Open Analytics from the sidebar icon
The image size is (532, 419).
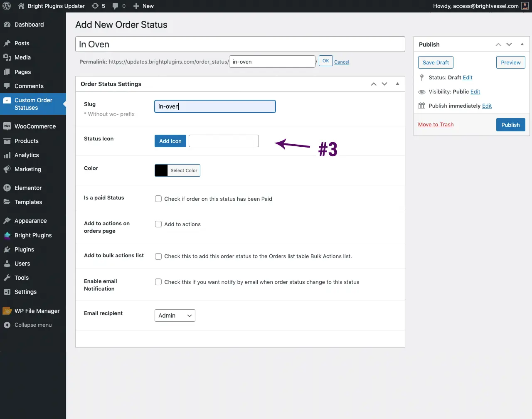click(7, 155)
